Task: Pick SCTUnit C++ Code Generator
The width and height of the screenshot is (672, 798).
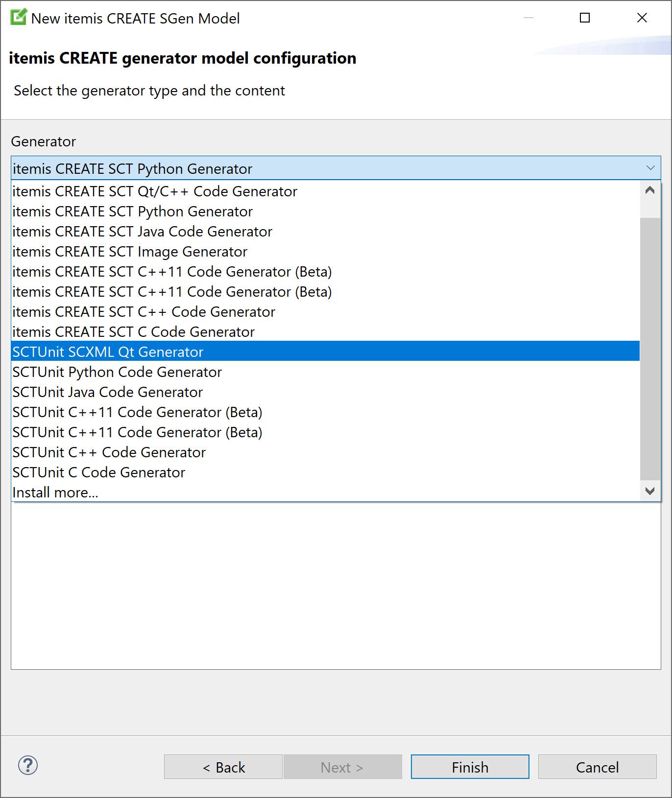Action: (325, 452)
